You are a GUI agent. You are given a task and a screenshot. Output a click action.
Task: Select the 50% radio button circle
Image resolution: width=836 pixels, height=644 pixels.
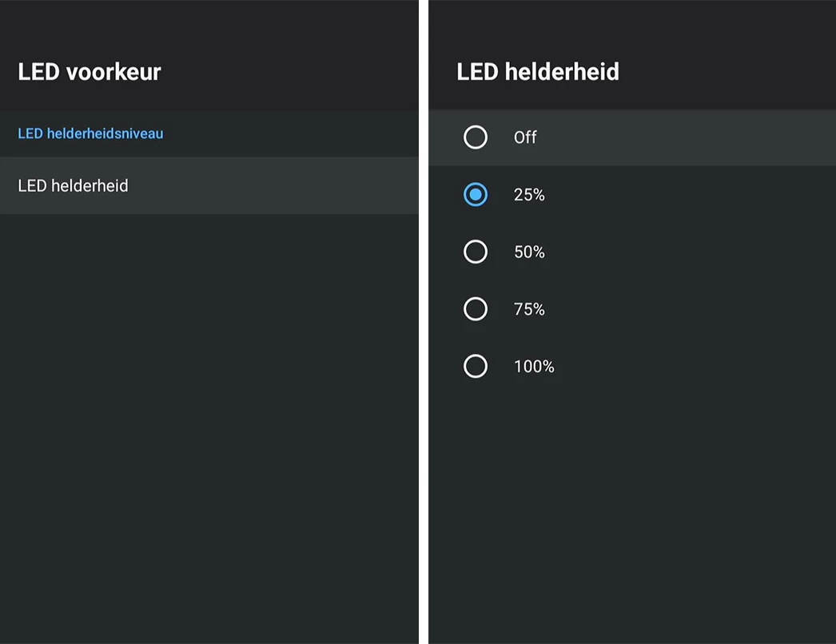pyautogui.click(x=476, y=252)
